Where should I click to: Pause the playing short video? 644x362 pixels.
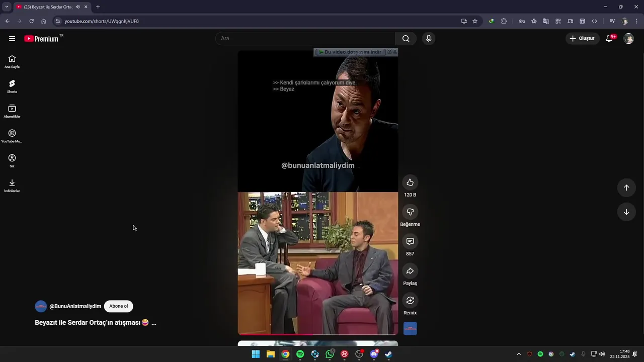pyautogui.click(x=318, y=193)
